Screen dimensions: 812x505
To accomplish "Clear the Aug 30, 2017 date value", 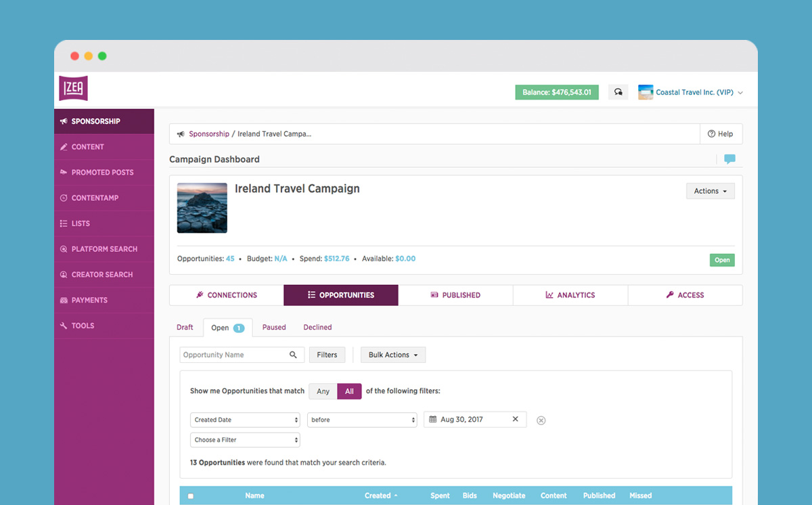I will 515,419.
